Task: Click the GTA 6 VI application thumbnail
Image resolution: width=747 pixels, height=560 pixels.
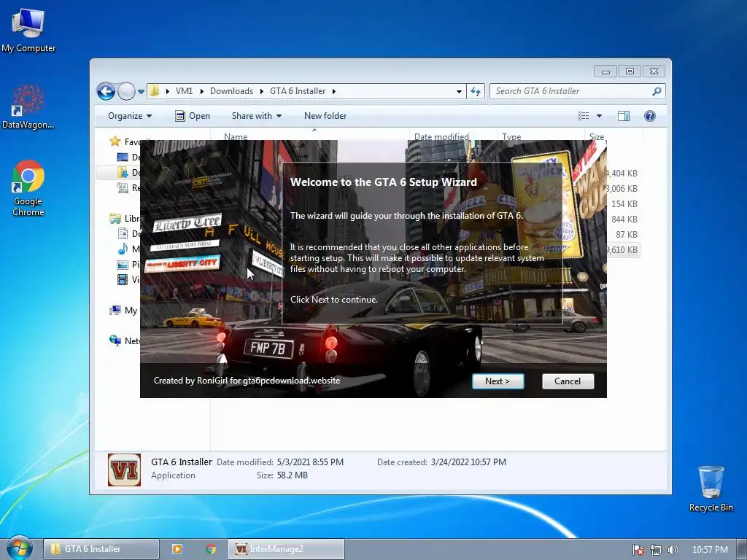Action: pos(124,470)
